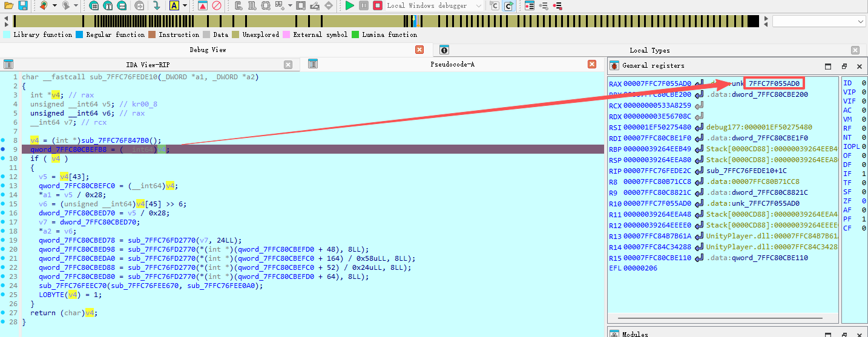The width and height of the screenshot is (868, 337).
Task: Click the Open folder icon
Action: 8,5
